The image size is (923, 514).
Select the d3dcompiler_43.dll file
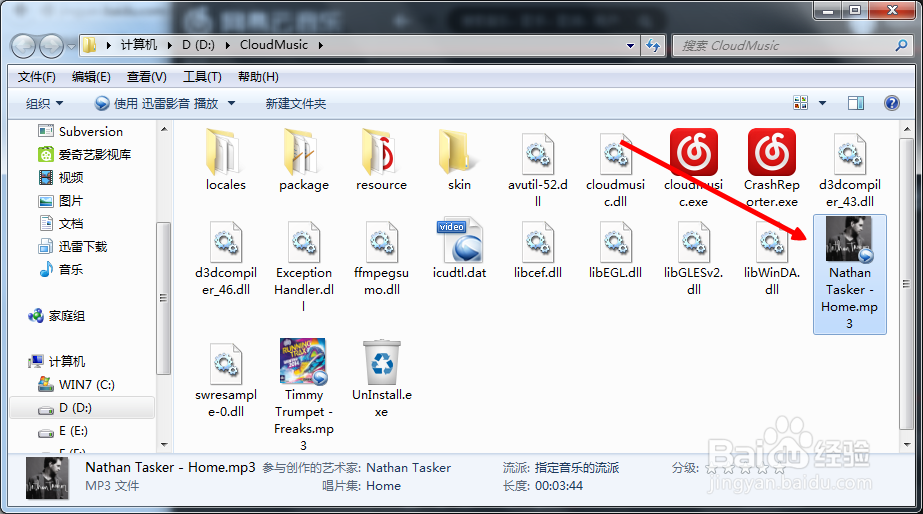tap(849, 168)
